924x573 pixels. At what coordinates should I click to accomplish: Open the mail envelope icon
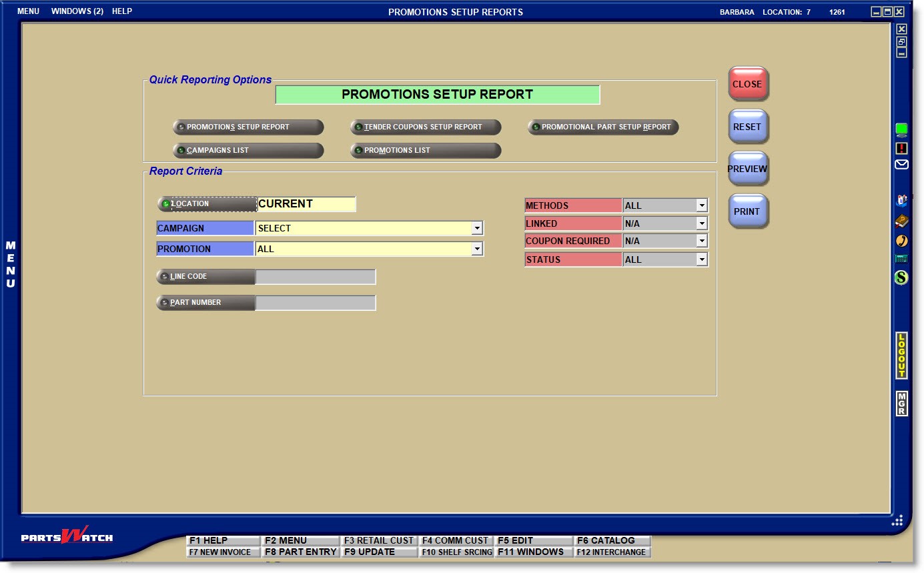click(901, 164)
